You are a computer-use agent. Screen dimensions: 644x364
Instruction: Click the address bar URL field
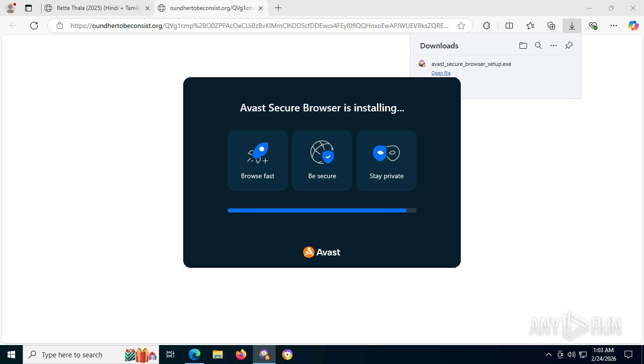coord(259,26)
